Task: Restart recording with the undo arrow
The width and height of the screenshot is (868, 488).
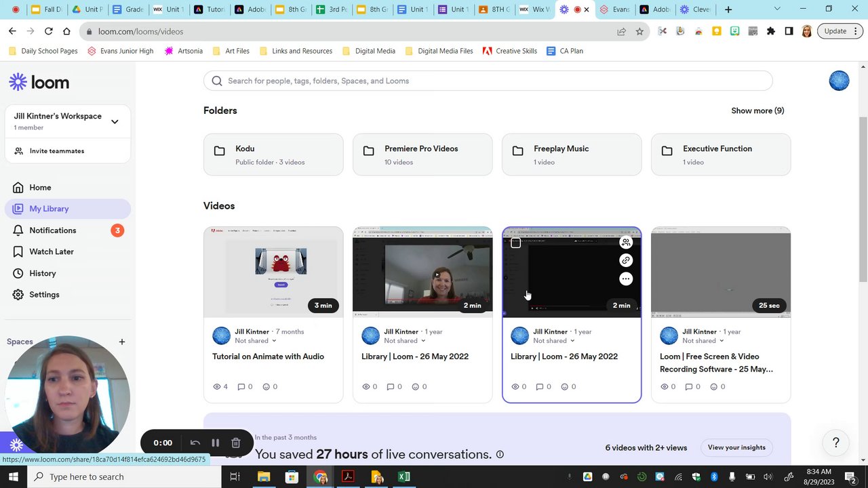Action: (195, 443)
